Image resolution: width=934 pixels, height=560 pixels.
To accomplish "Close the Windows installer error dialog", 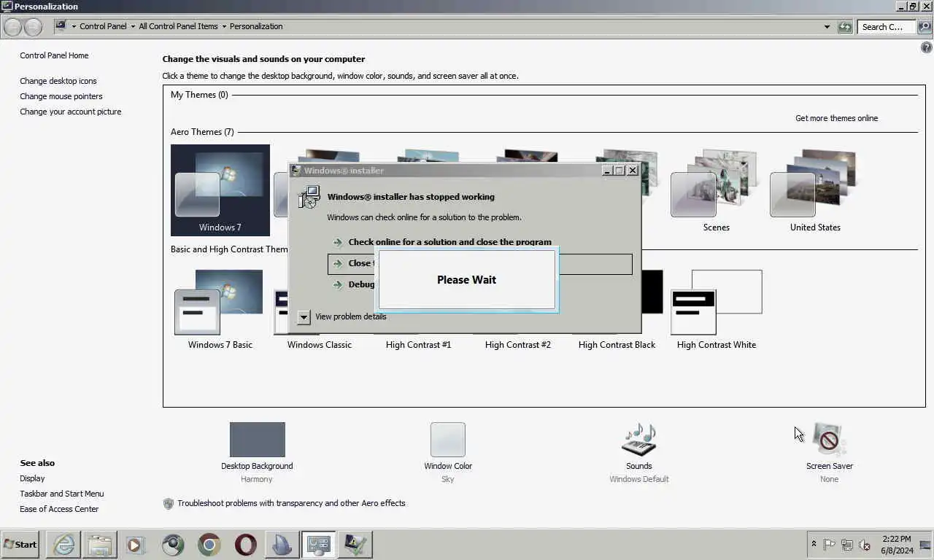I will tap(633, 170).
